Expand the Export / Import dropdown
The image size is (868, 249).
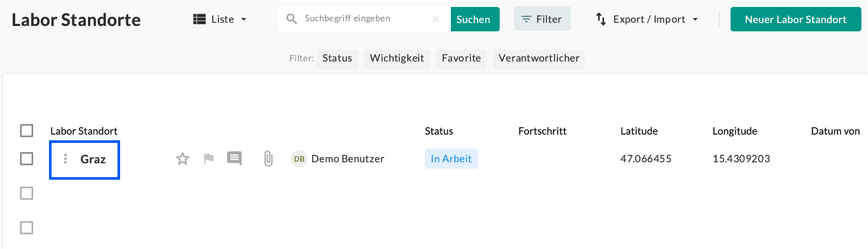[x=647, y=19]
